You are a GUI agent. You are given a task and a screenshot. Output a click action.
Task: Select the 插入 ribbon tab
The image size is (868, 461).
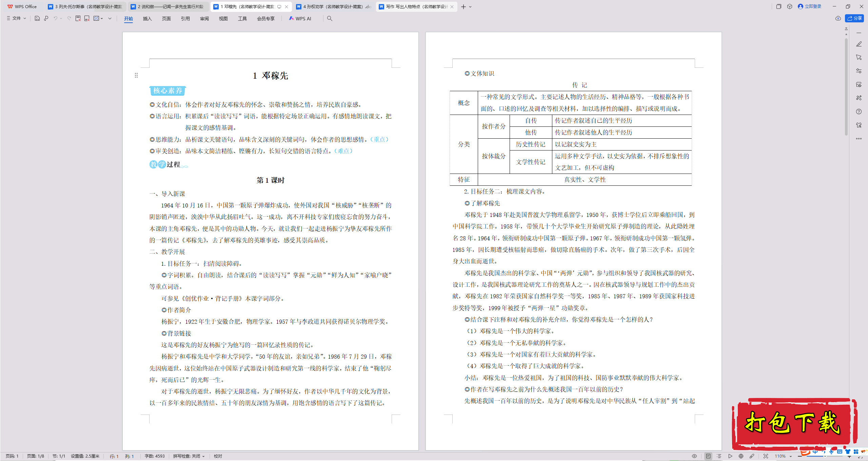point(147,19)
